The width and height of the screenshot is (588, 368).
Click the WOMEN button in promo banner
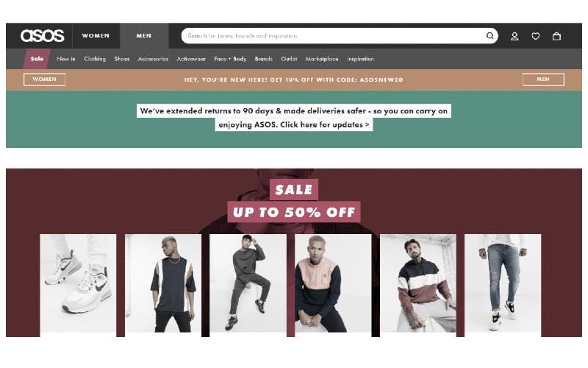(x=44, y=79)
